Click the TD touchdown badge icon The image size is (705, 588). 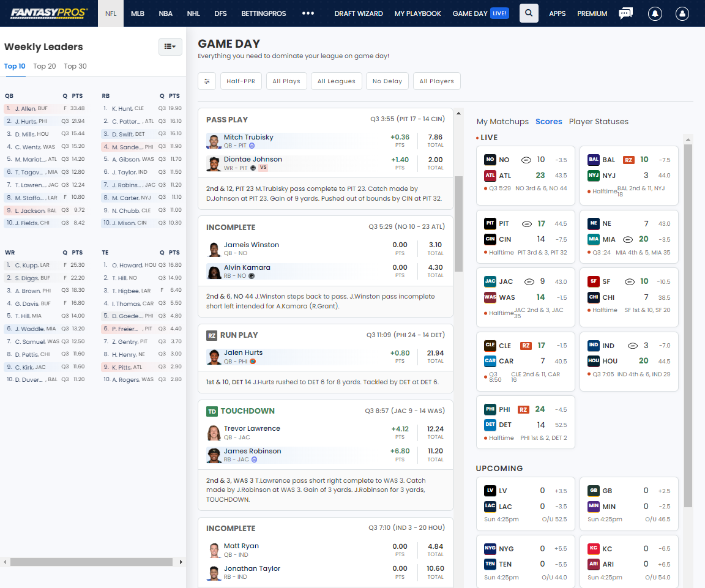(x=212, y=411)
